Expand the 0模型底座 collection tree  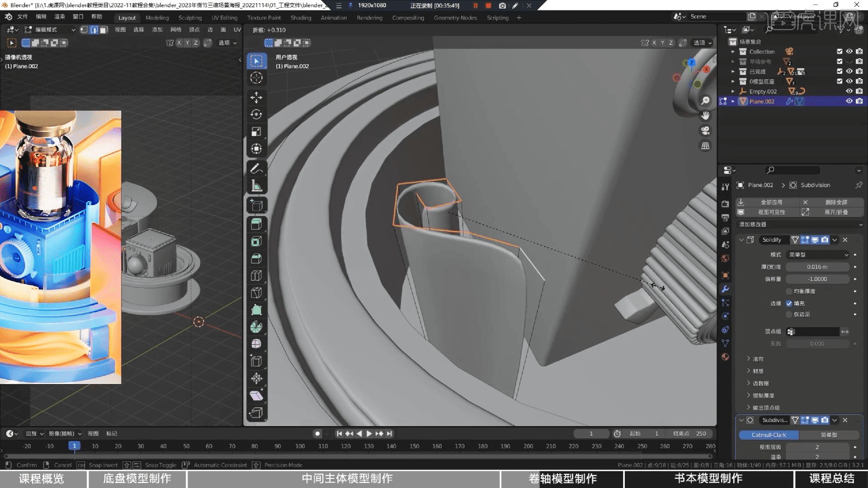click(733, 81)
